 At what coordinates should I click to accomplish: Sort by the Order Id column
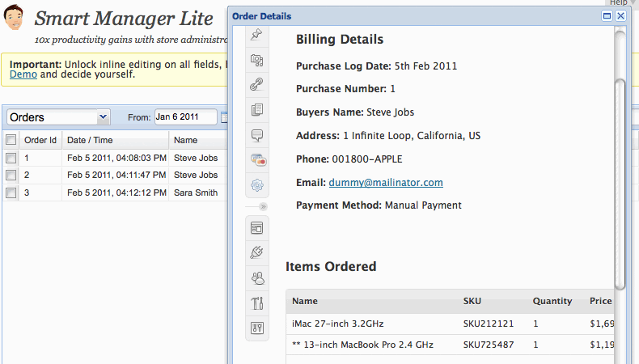pos(40,140)
